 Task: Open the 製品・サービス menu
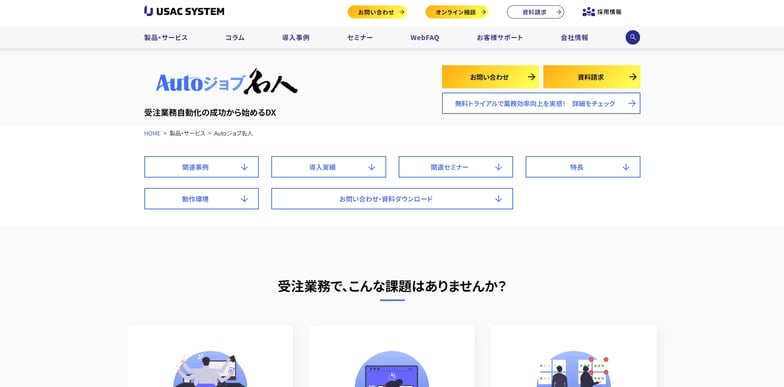pyautogui.click(x=166, y=38)
